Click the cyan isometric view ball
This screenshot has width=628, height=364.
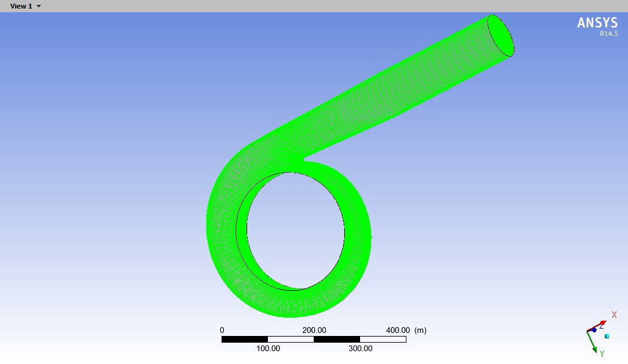click(607, 336)
